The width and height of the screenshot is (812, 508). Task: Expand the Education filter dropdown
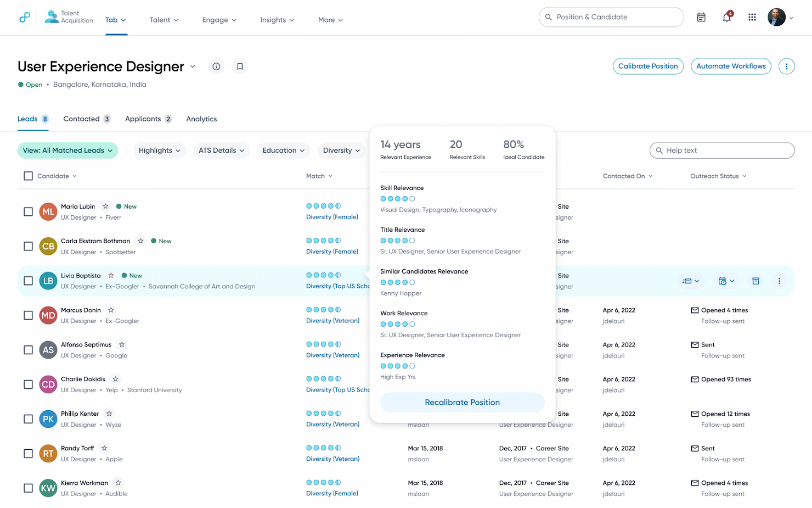pyautogui.click(x=284, y=150)
